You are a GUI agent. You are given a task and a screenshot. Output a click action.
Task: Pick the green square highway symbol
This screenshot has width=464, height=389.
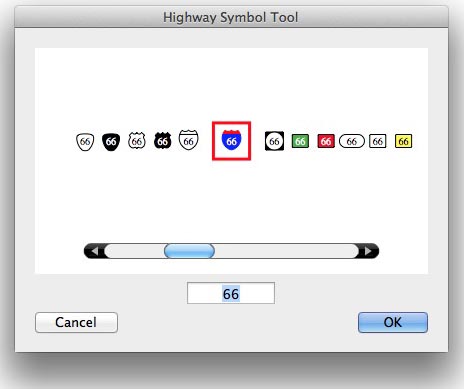point(300,141)
